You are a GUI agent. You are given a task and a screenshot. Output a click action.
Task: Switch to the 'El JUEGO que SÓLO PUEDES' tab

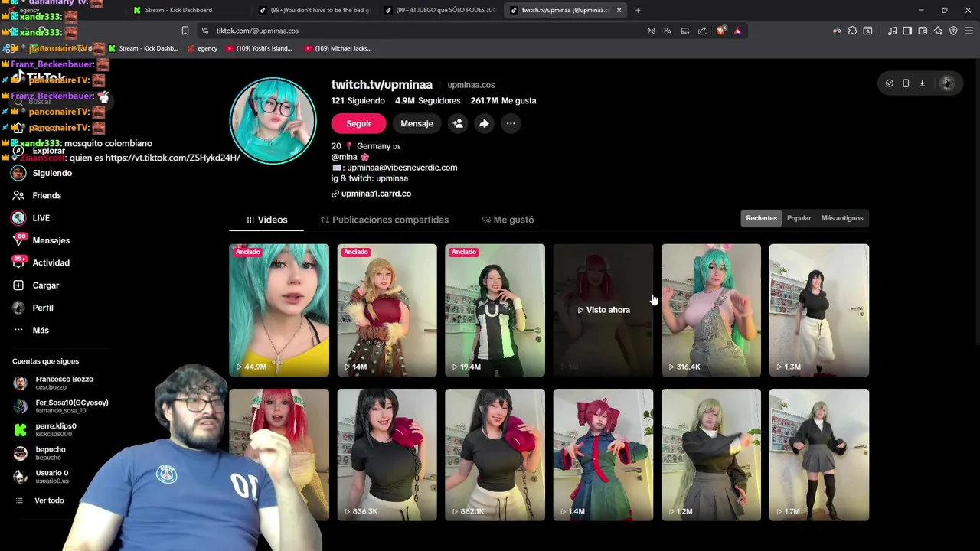coord(440,10)
